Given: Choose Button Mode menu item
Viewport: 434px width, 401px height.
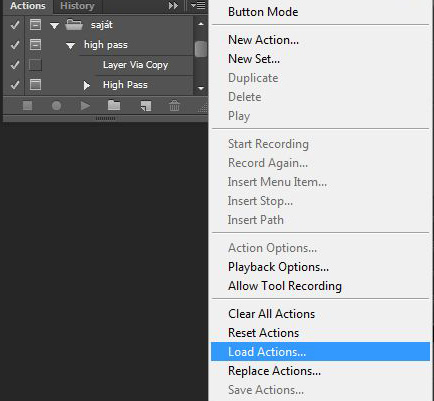Looking at the screenshot, I should [263, 12].
